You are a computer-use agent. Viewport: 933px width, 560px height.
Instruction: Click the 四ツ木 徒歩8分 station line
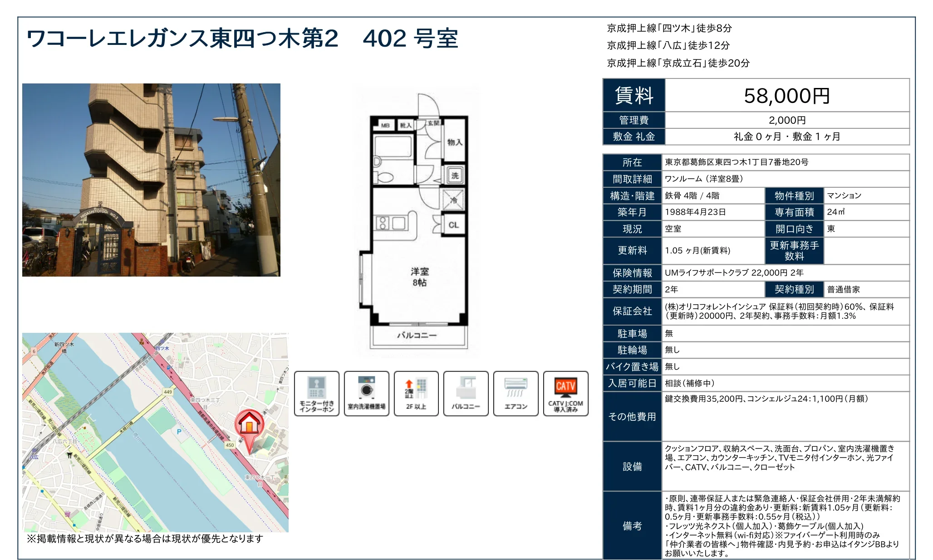tap(669, 28)
